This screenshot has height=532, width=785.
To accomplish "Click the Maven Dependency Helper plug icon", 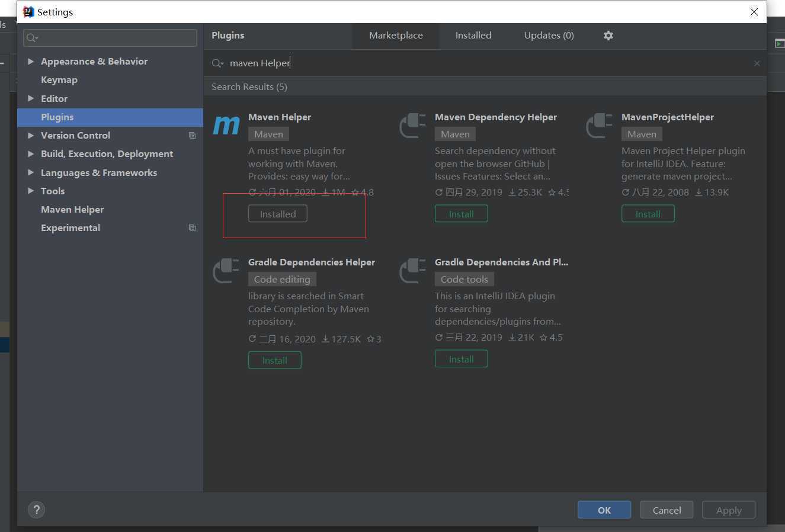I will pos(413,125).
